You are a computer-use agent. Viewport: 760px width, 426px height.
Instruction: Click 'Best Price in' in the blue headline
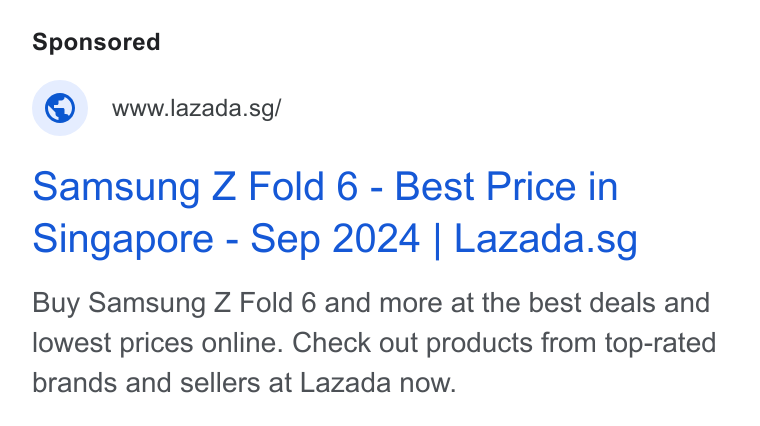tap(507, 187)
